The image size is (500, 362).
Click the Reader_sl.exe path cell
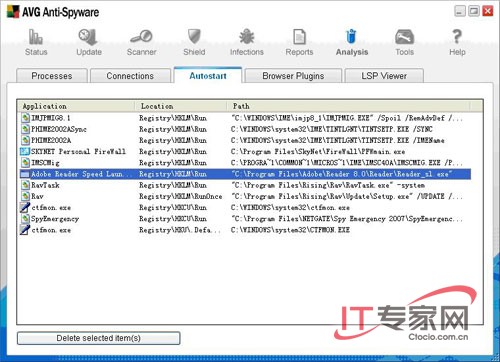point(342,174)
